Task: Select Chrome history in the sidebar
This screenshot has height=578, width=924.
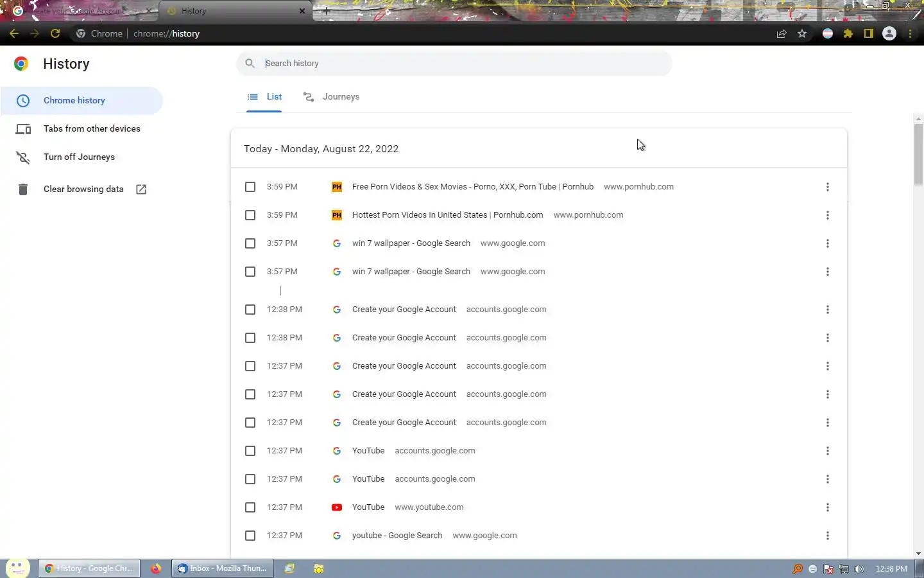Action: coord(82,101)
